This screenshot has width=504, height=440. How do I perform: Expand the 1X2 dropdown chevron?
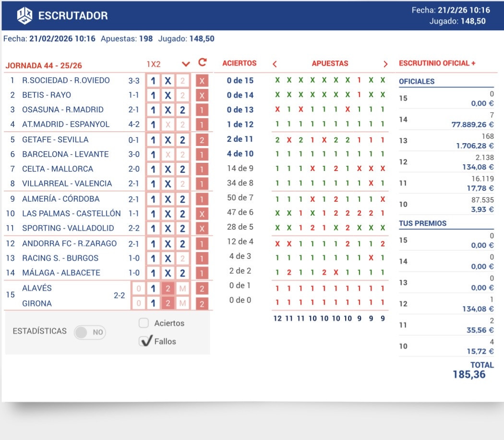[186, 64]
